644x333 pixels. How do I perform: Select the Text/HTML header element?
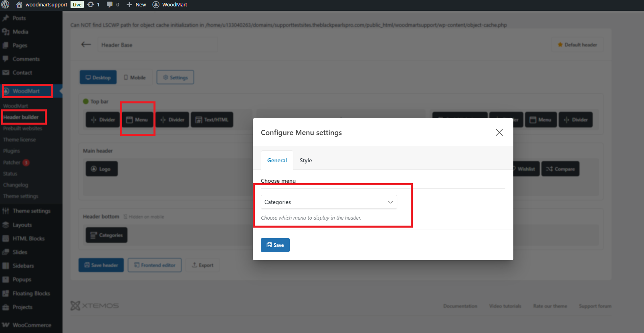212,119
